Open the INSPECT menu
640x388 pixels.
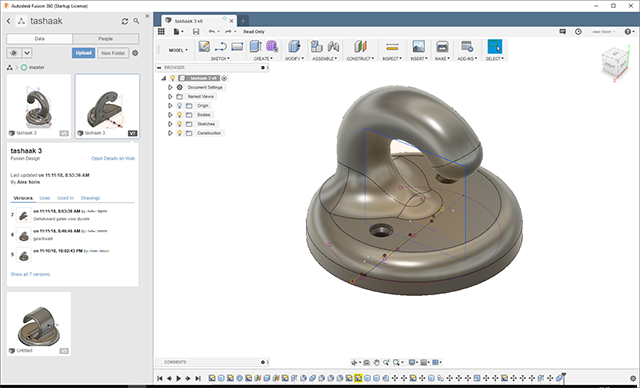click(x=392, y=59)
